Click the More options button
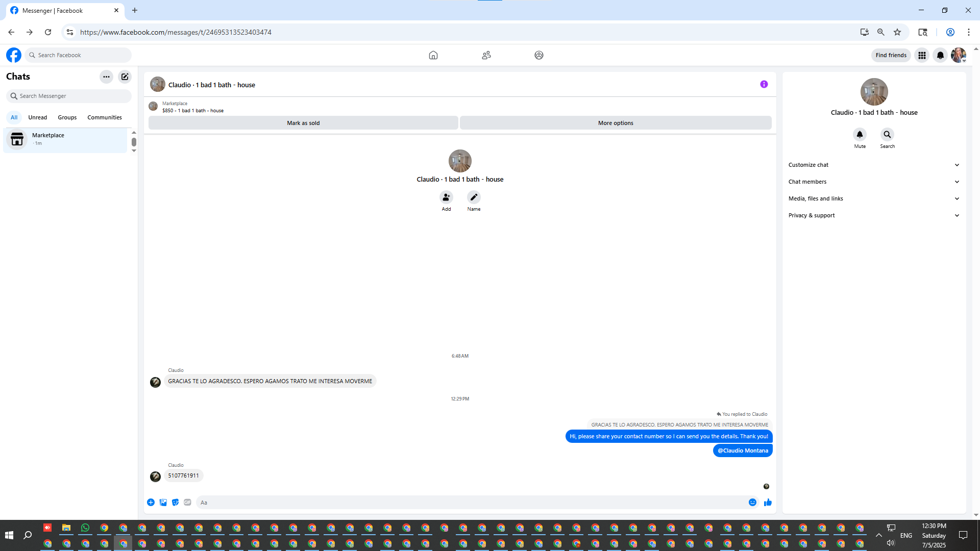The image size is (980, 551). 615,123
